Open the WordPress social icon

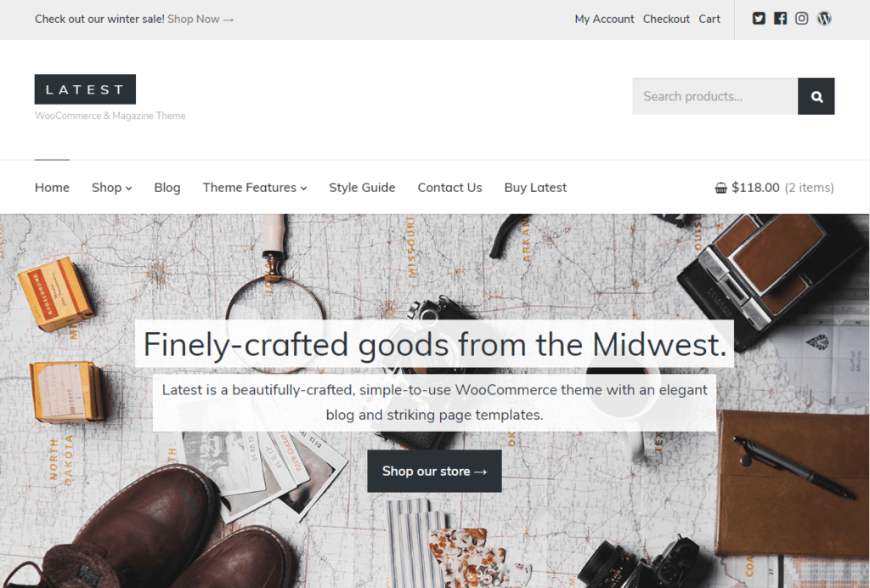[x=824, y=19]
